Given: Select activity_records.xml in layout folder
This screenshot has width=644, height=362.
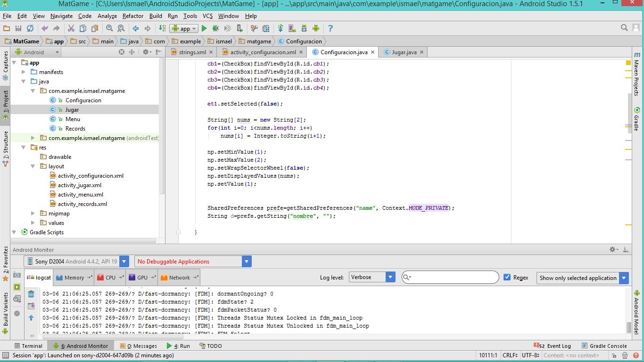Looking at the screenshot, I should [x=83, y=204].
